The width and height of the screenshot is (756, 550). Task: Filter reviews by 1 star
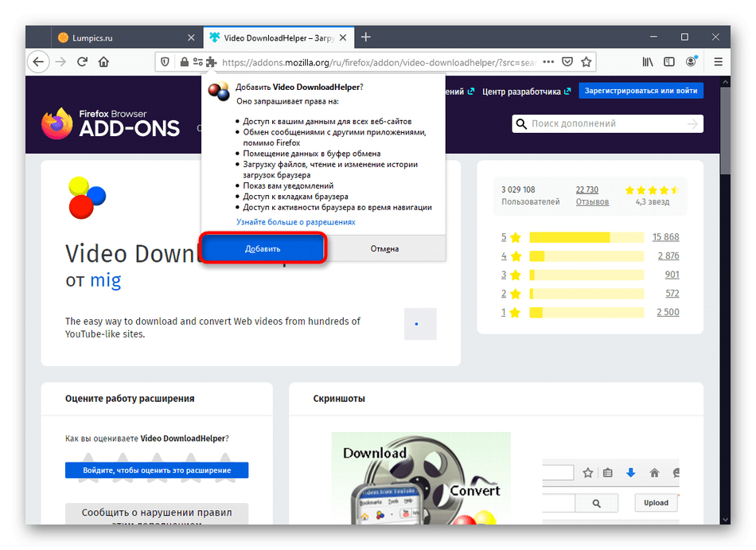pyautogui.click(x=511, y=312)
